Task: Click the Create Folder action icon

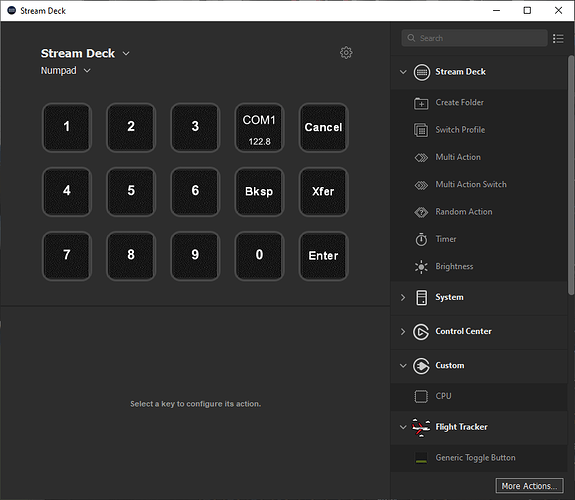Action: click(x=421, y=103)
